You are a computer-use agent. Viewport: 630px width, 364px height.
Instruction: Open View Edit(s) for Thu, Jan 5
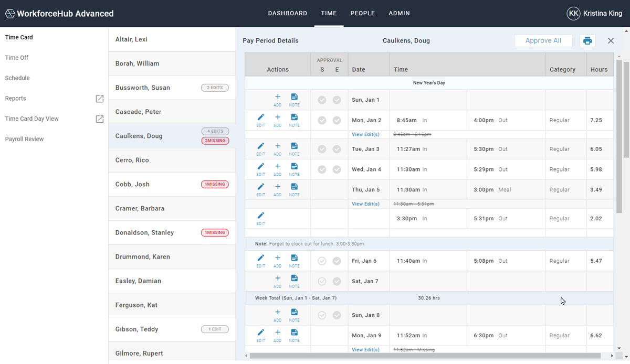coord(366,204)
